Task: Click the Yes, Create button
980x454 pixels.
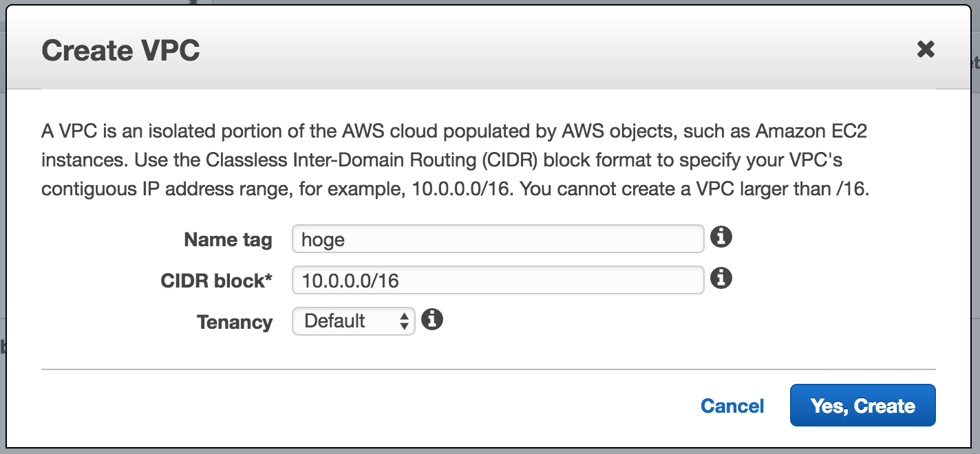Action: coord(863,406)
